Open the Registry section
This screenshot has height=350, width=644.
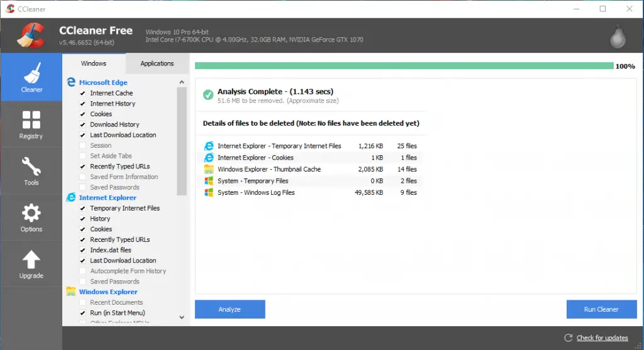tap(31, 125)
